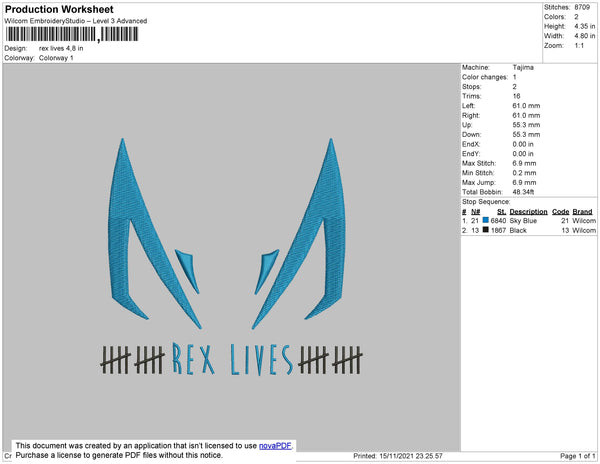The height and width of the screenshot is (464, 600).
Task: Click stitch count 6840 in row 1
Action: (x=498, y=221)
